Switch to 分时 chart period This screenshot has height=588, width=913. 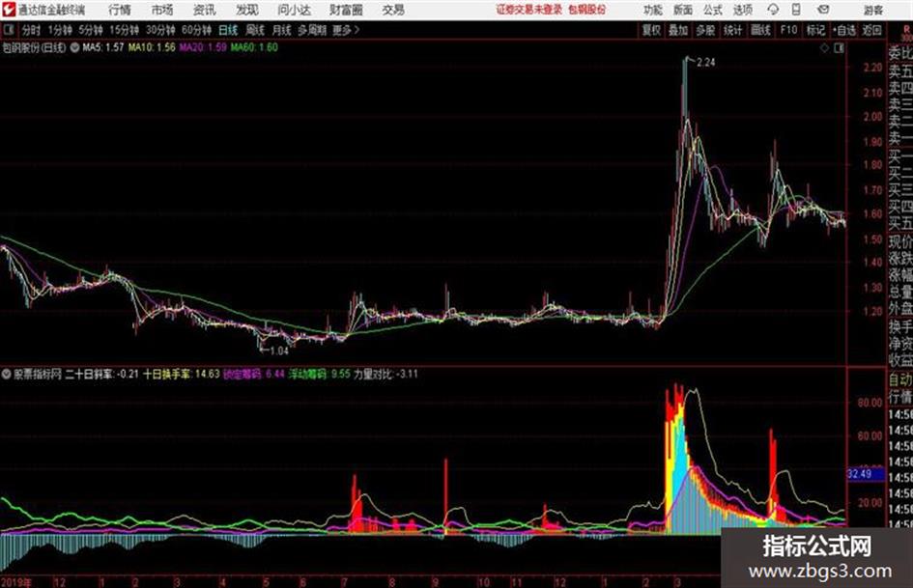pos(32,30)
